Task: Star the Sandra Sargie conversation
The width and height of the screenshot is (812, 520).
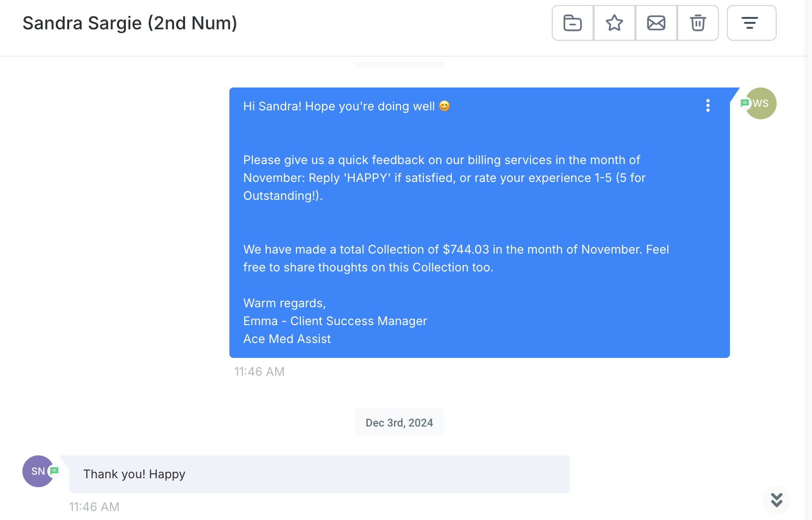Action: [614, 23]
